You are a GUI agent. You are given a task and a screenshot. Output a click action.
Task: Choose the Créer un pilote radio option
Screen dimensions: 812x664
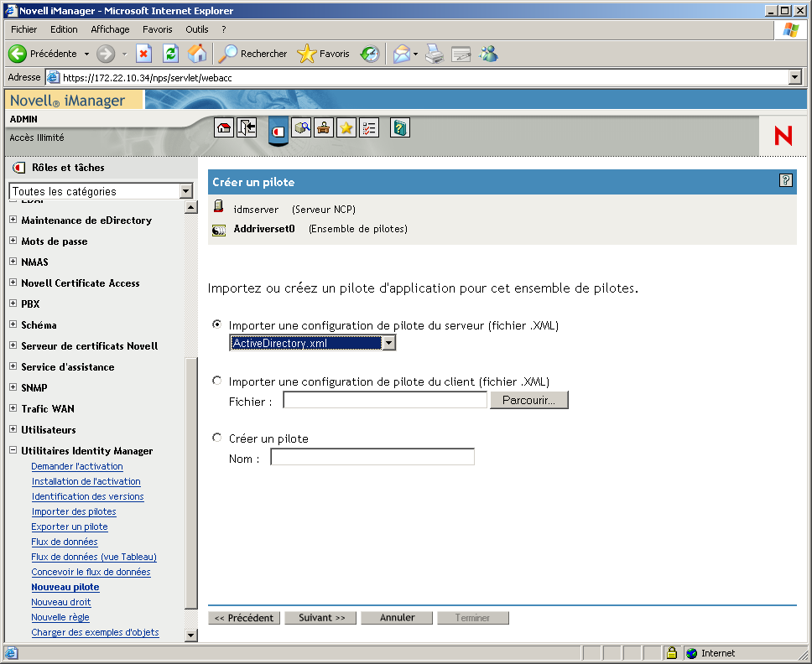click(216, 438)
